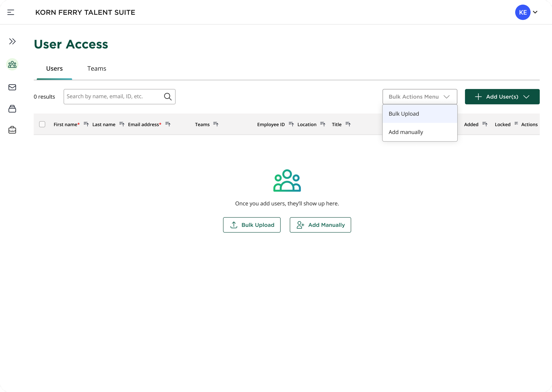This screenshot has width=552, height=392.
Task: Click the briefcase icon in sidebar
Action: click(12, 130)
